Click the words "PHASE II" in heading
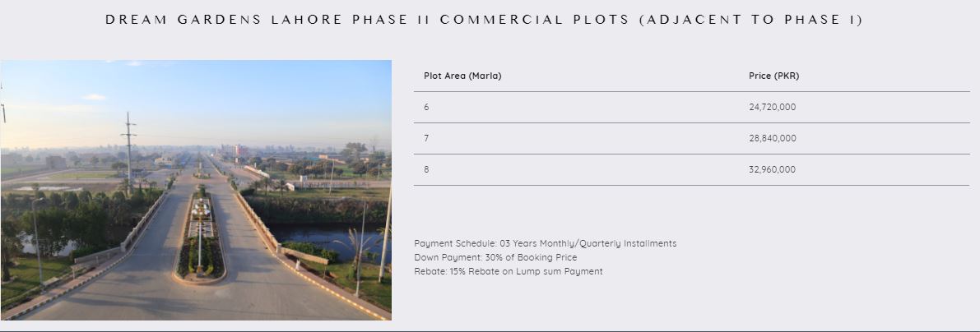Viewport: 980px width, 332px height. pyautogui.click(x=392, y=20)
